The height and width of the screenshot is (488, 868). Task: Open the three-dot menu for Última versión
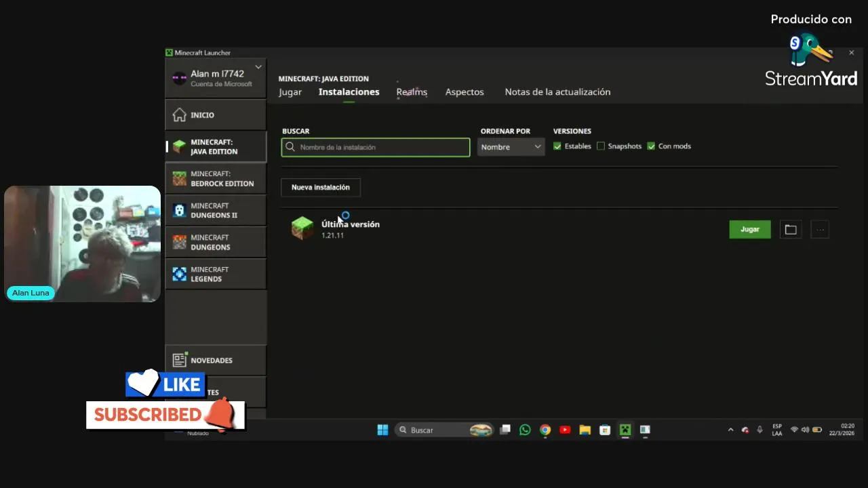coord(820,230)
